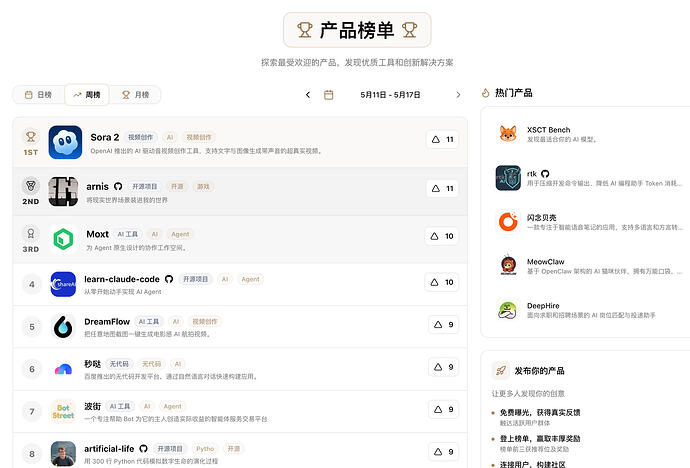Viewport: 690px width, 468px height.
Task: Click the 免费曝光，获得真实反馈 bullet text
Action: pyautogui.click(x=540, y=413)
